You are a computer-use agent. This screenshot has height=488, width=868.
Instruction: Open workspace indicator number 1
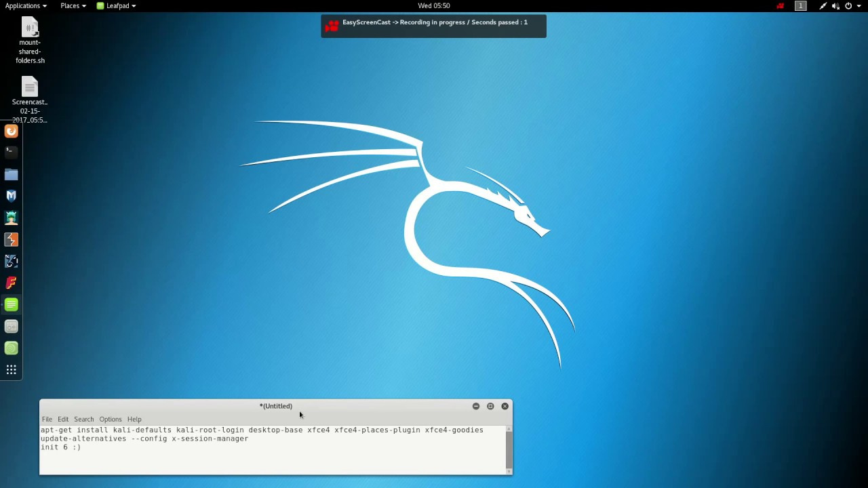(x=800, y=5)
